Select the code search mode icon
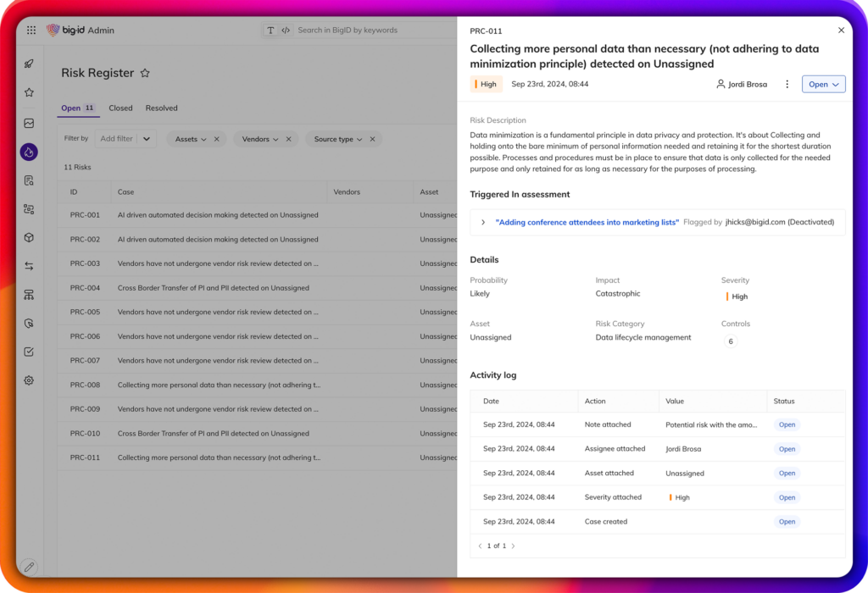Screen dimensions: 868x593 click(286, 30)
